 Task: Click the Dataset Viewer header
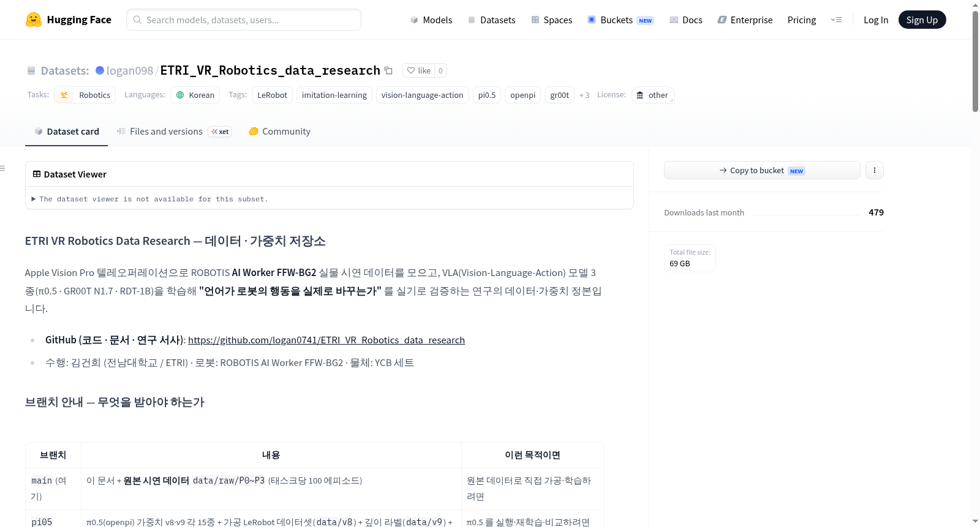(x=330, y=174)
